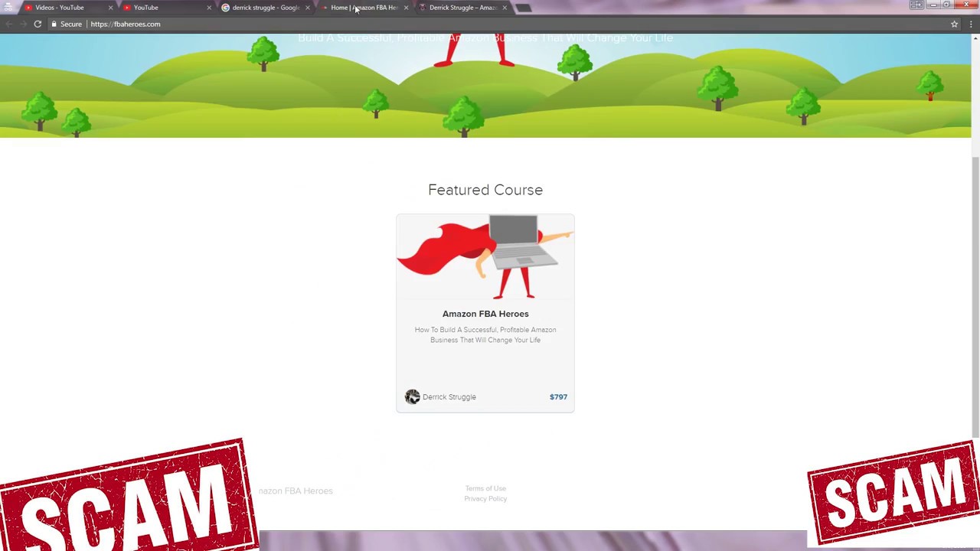Open the Terms of Use link

click(485, 488)
